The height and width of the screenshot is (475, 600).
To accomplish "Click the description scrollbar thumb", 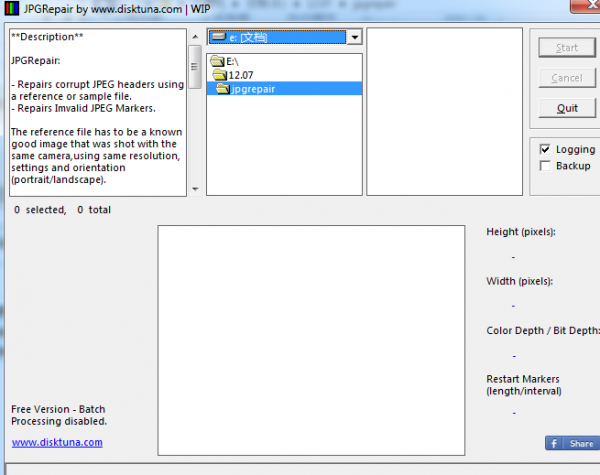I will pos(195,67).
